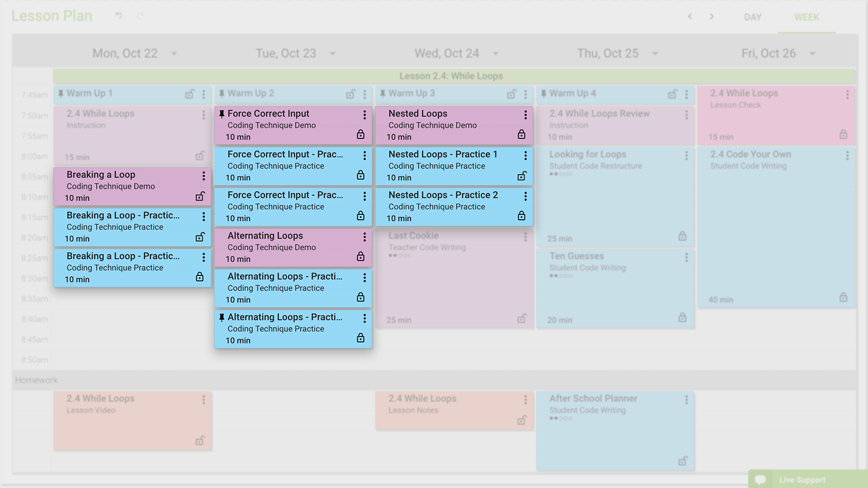The height and width of the screenshot is (488, 868).
Task: Open options menu for Force Correct Input demo
Action: click(x=364, y=115)
